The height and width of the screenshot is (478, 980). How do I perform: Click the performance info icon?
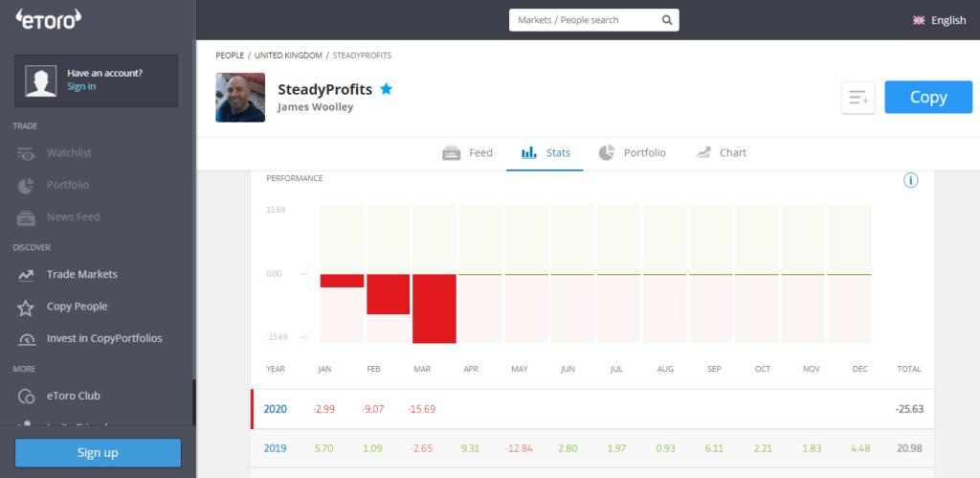tap(911, 180)
